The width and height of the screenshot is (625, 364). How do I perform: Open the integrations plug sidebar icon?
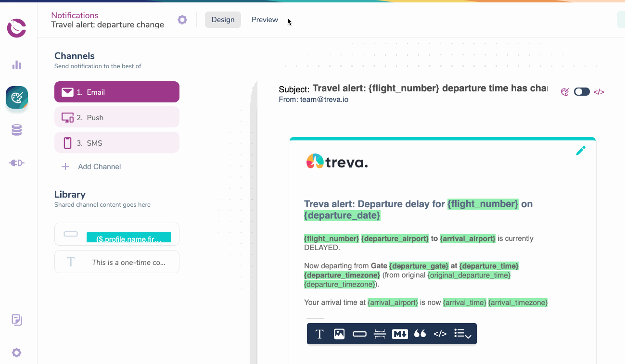[17, 163]
